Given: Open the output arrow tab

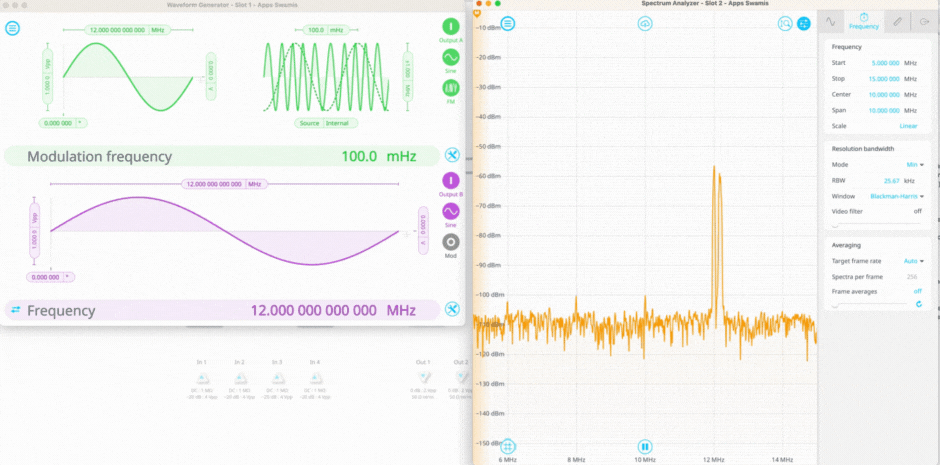Looking at the screenshot, I should click(924, 21).
